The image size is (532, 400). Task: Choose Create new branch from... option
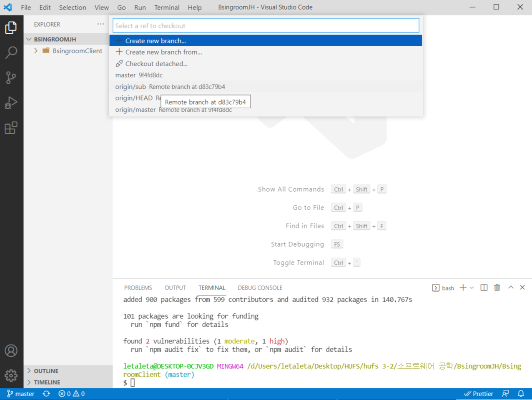[x=266, y=52]
